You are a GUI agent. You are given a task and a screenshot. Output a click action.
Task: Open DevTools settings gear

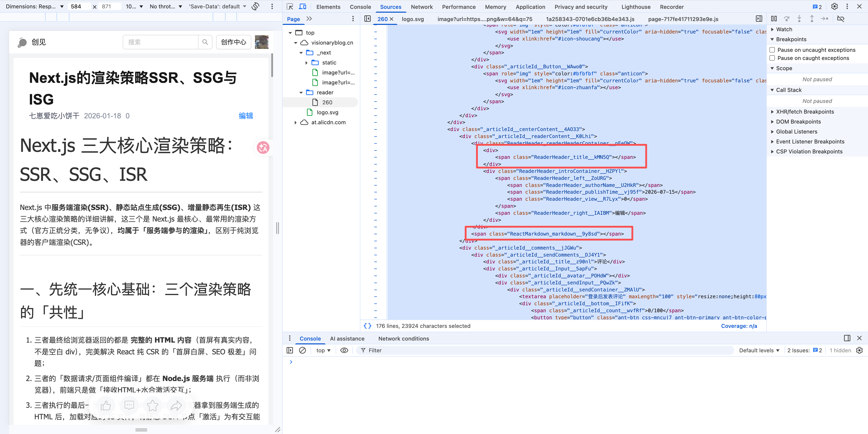pyautogui.click(x=834, y=6)
